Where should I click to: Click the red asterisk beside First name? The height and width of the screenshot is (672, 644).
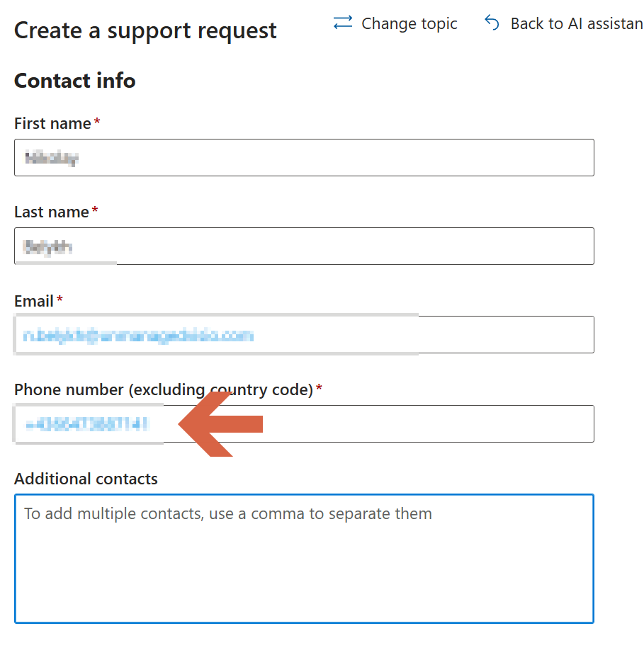(x=97, y=121)
